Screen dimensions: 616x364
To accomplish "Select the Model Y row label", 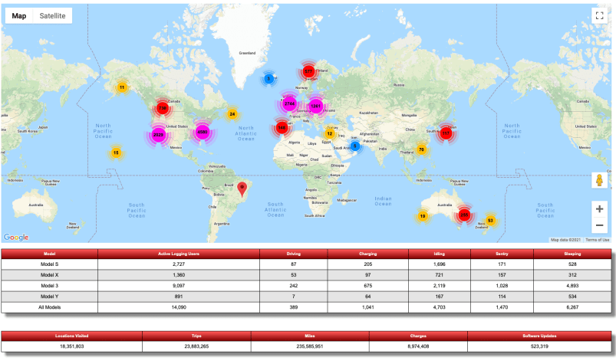I will 50,297.
